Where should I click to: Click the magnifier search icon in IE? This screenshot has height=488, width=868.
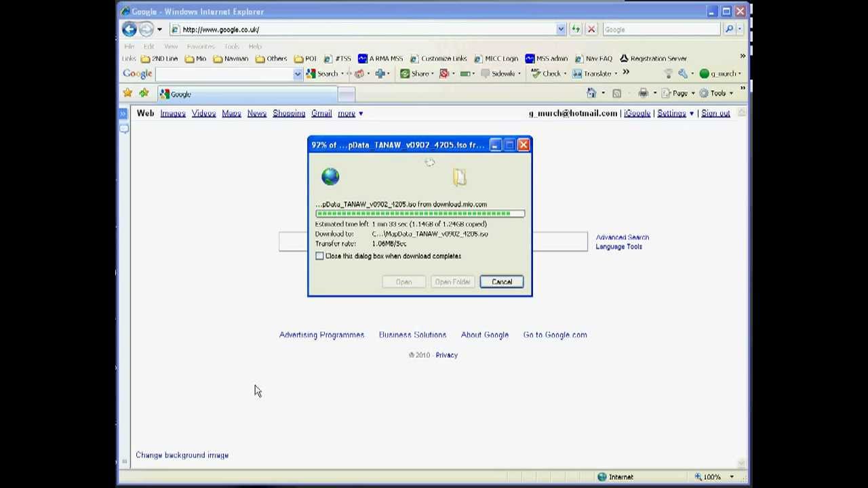[729, 29]
